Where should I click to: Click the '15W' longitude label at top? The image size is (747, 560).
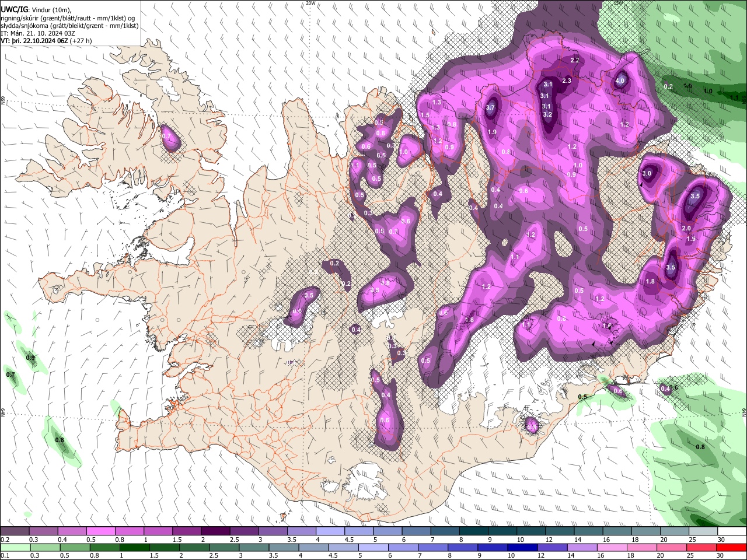coord(619,3)
